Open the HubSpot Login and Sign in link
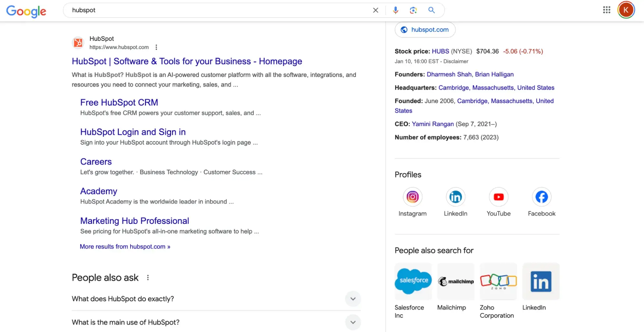Viewport: 644px width, 332px height. tap(133, 132)
